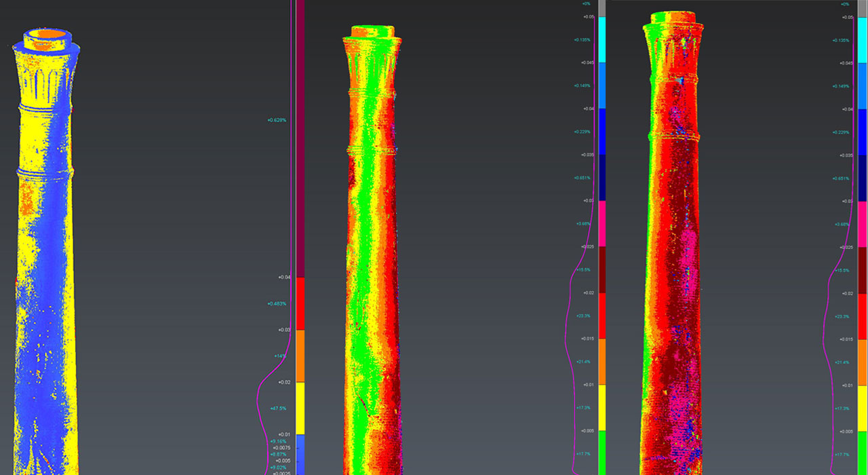Select +0.045 value on middle view's scale

588,62
